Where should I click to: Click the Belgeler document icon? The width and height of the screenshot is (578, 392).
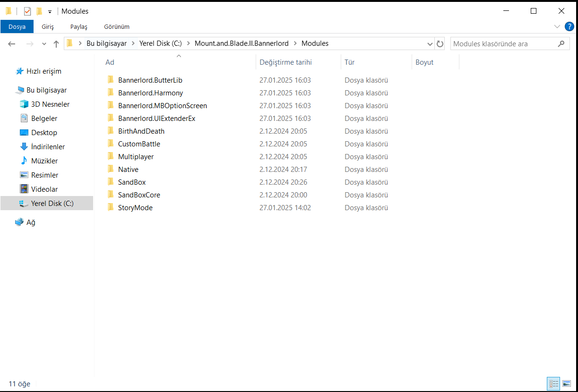pos(24,118)
